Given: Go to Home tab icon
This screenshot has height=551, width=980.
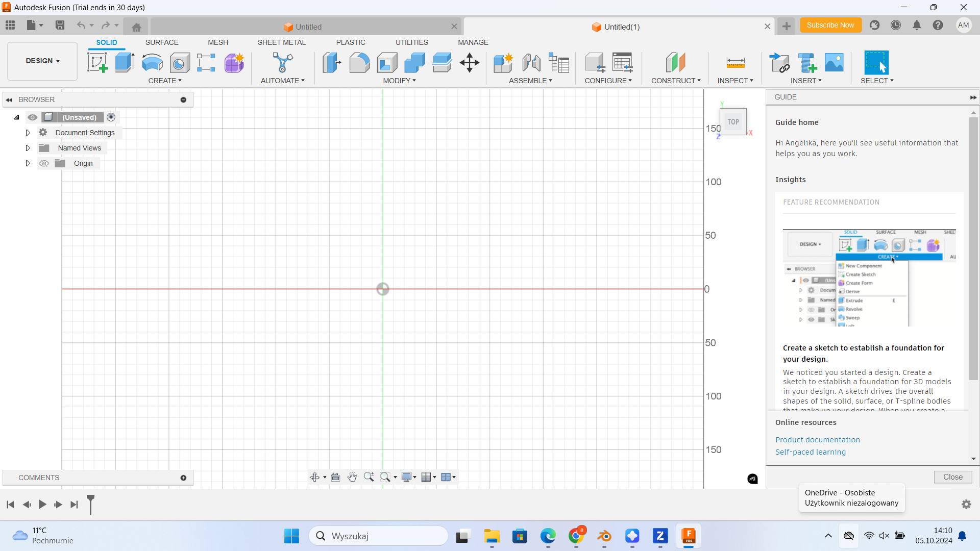Looking at the screenshot, I should (x=136, y=27).
